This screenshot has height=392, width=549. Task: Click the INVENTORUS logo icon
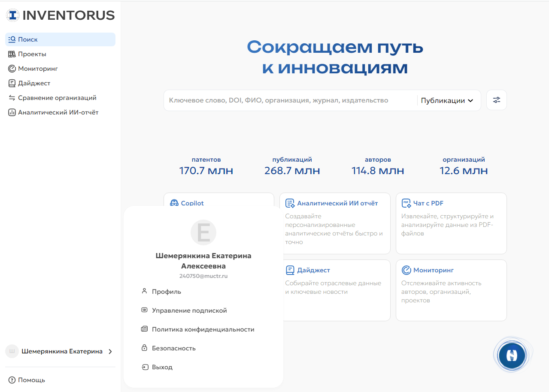(13, 15)
